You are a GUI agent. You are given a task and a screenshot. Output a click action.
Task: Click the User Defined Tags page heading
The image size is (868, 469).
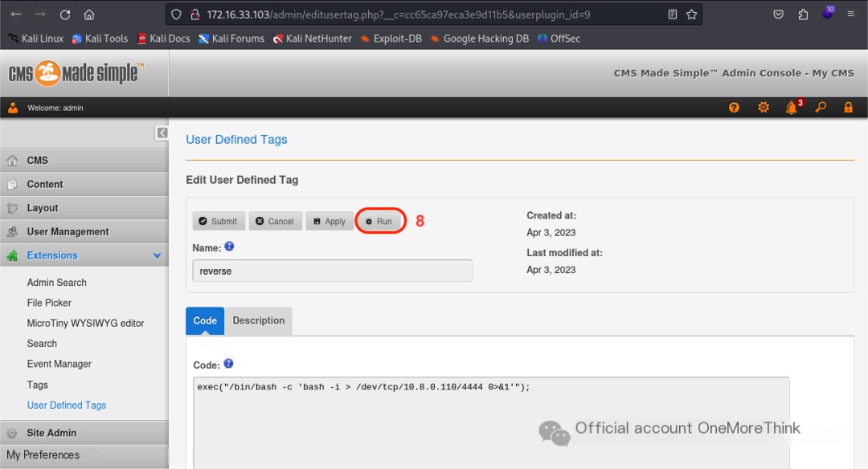click(x=236, y=140)
